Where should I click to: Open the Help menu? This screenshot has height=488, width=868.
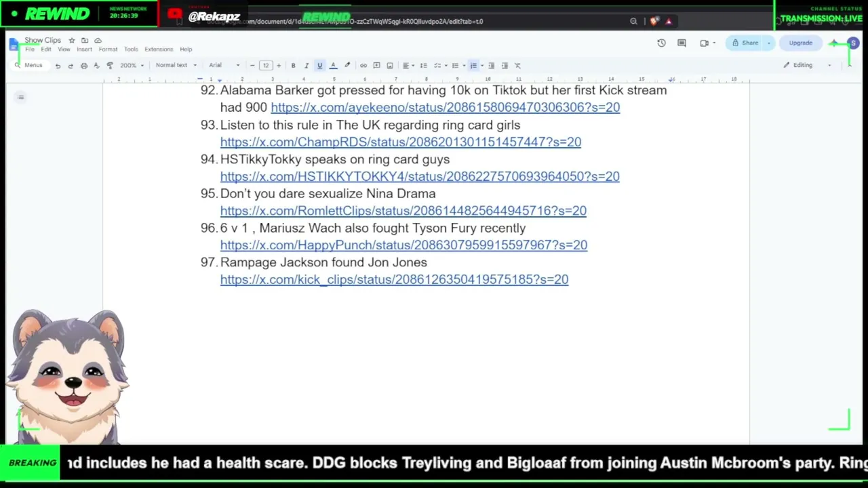[186, 49]
